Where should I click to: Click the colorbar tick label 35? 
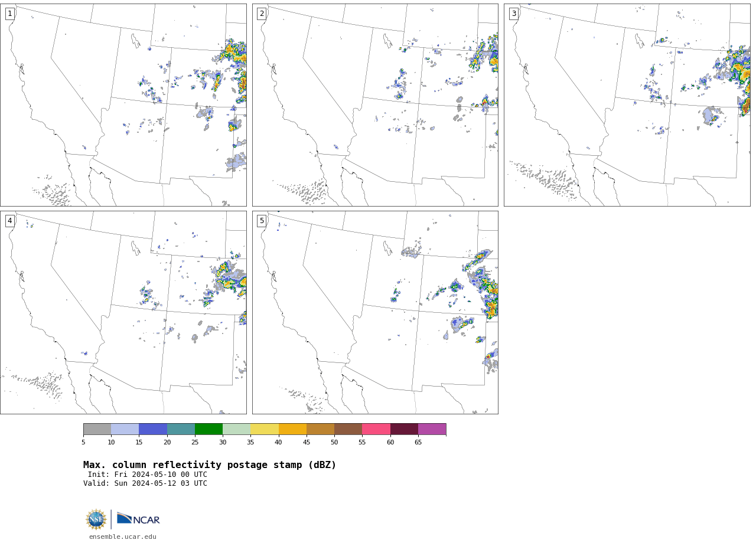click(x=250, y=442)
